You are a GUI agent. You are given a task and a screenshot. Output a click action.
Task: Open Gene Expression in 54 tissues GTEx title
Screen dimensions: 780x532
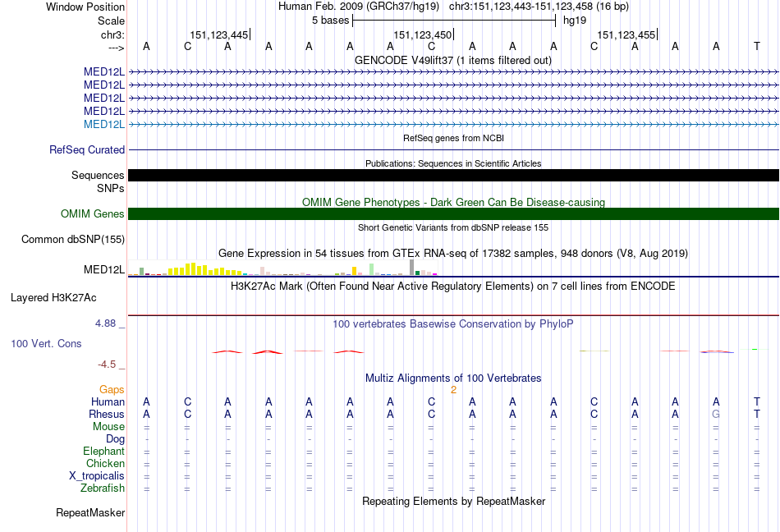pyautogui.click(x=453, y=253)
